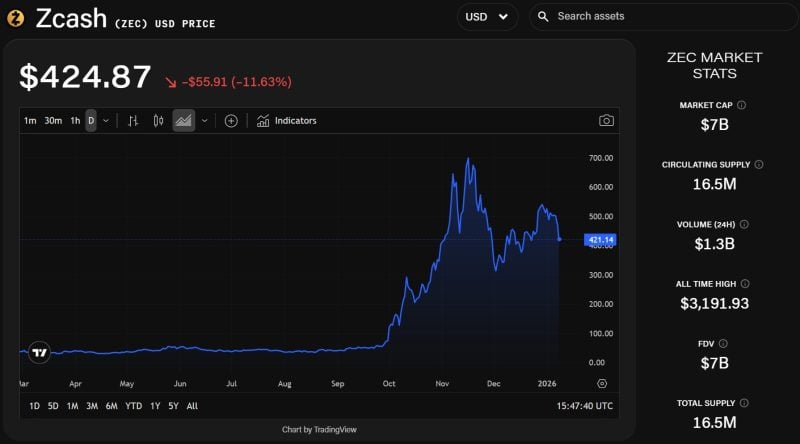Image resolution: width=800 pixels, height=444 pixels.
Task: Take a chart snapshot with camera icon
Action: (x=606, y=121)
